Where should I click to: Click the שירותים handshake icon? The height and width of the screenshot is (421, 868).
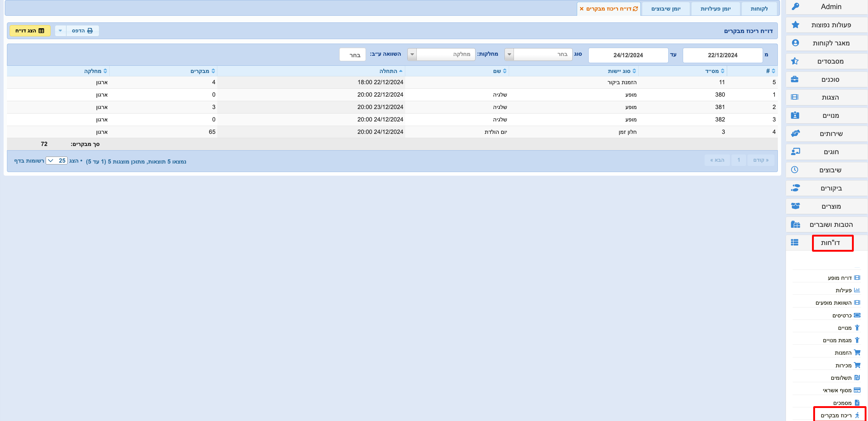tap(795, 134)
